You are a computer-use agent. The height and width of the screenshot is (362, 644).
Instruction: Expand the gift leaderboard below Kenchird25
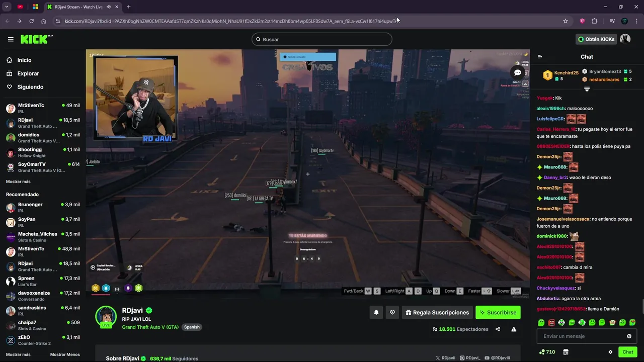pos(587,89)
